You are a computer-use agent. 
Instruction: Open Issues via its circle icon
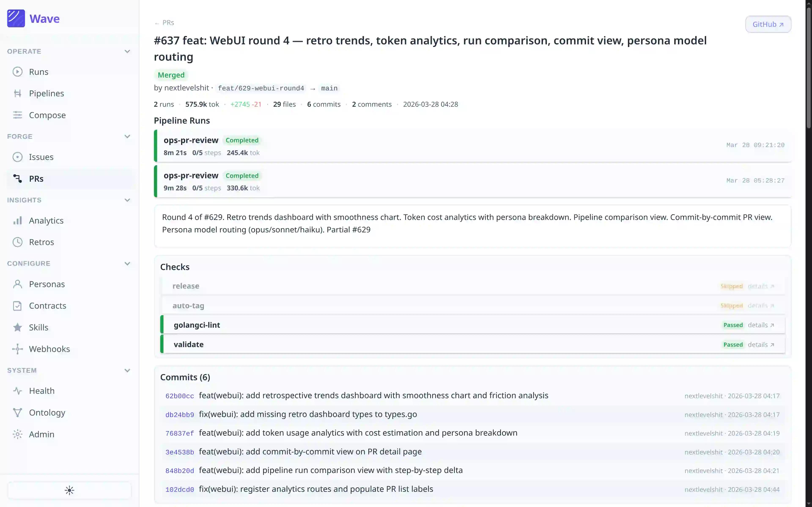coord(18,157)
